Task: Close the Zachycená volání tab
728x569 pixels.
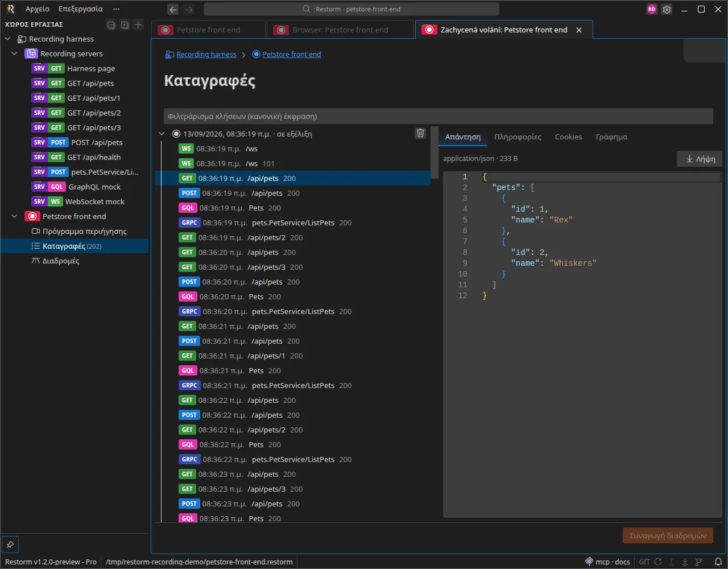Action: click(579, 30)
